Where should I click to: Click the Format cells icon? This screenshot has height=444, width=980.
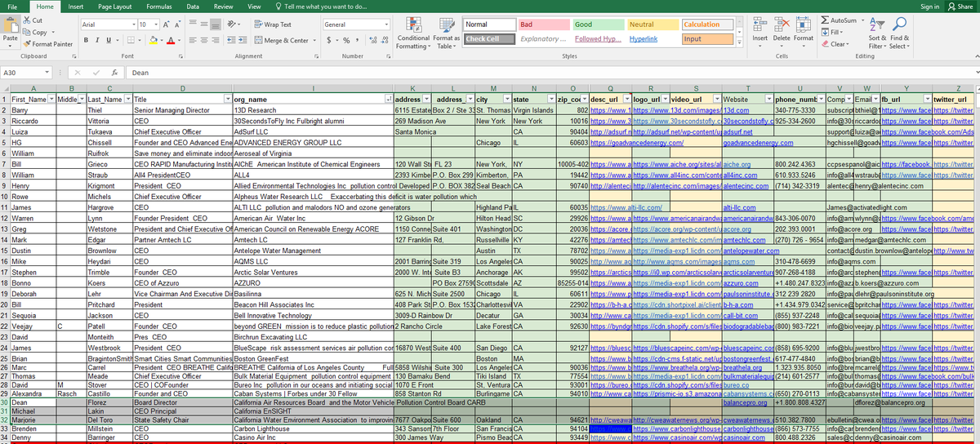[804, 23]
